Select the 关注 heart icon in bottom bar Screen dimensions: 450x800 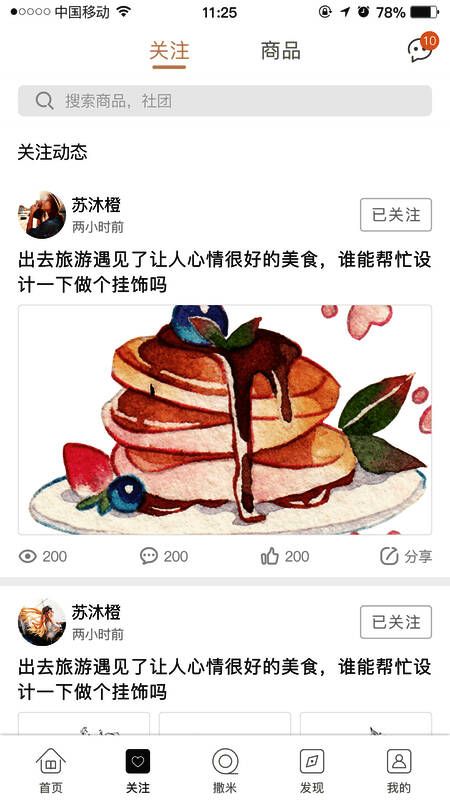(x=138, y=761)
